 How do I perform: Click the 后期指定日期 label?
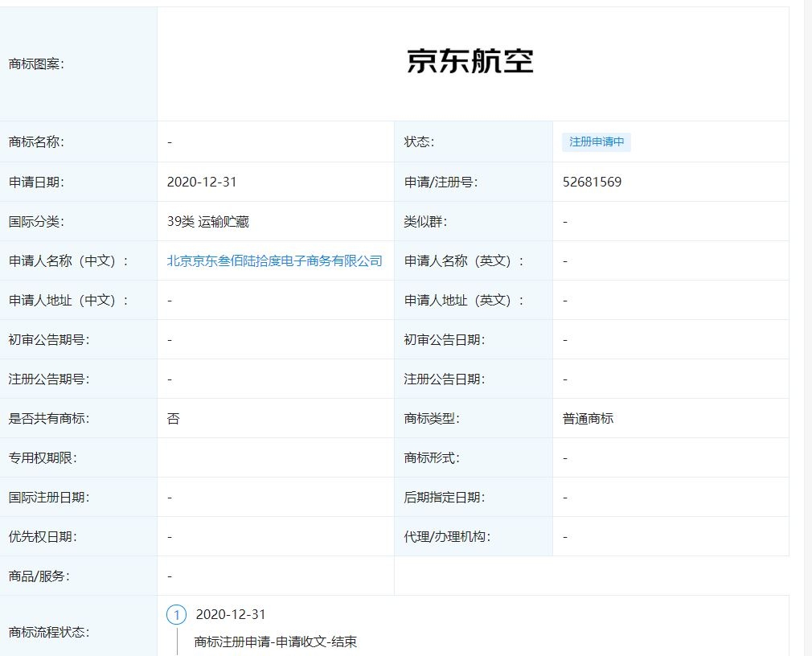[x=445, y=497]
